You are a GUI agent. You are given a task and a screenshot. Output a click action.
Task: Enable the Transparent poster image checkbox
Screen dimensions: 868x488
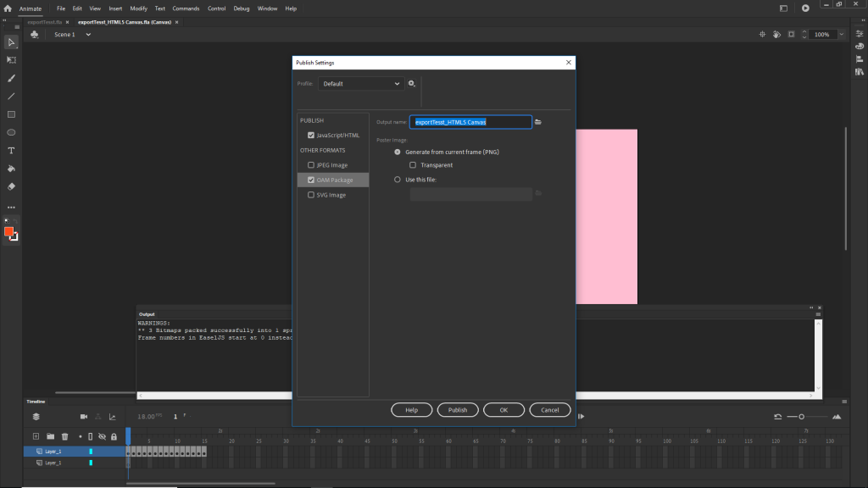coord(413,165)
